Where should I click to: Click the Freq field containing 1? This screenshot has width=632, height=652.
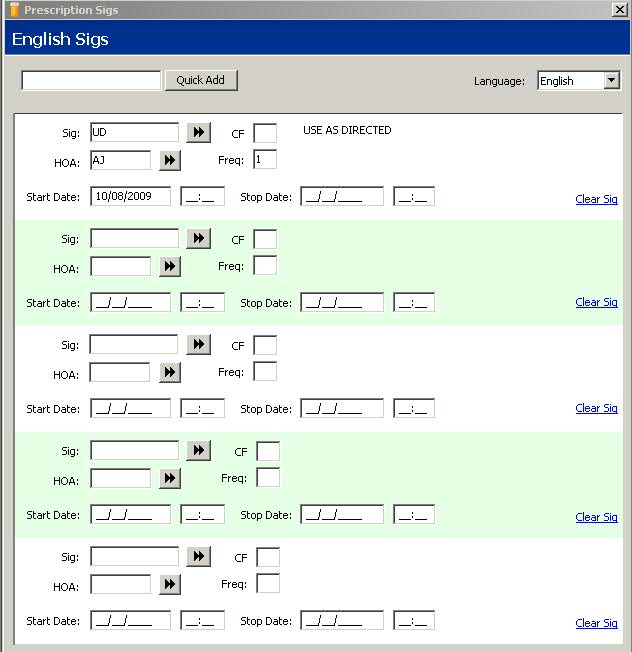coord(265,160)
